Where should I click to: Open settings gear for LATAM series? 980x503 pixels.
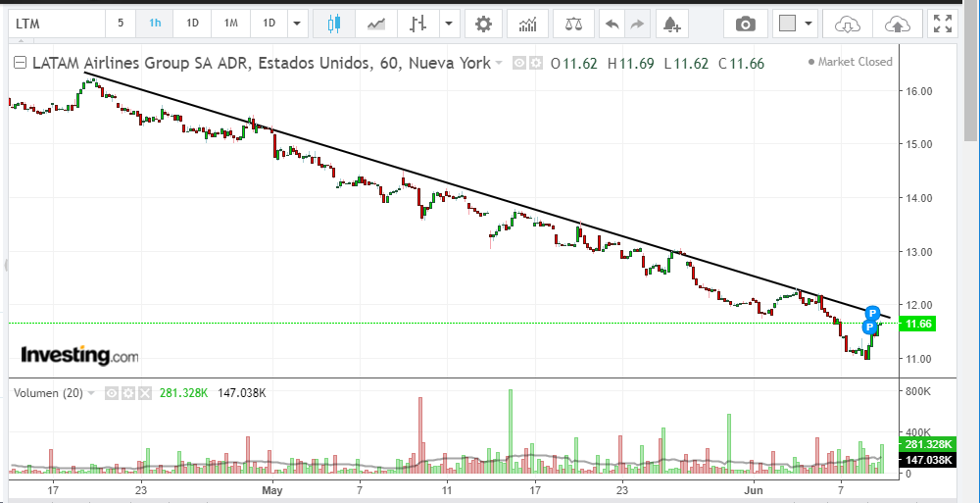pos(536,63)
